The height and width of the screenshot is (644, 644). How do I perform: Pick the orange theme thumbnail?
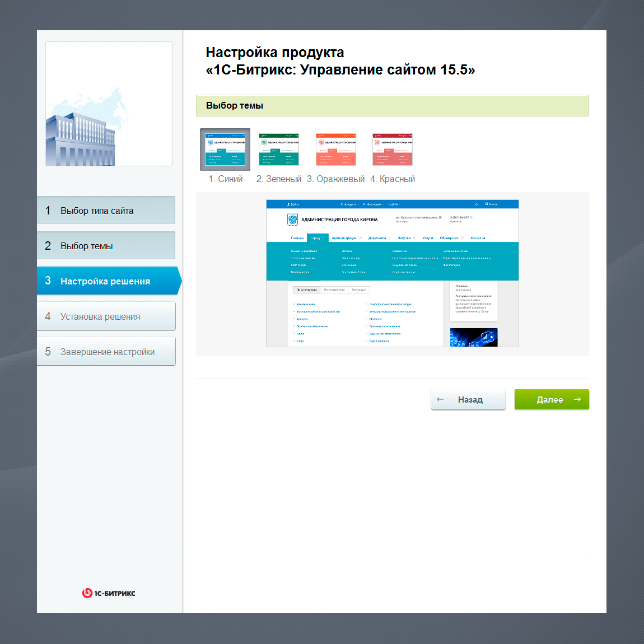click(336, 150)
